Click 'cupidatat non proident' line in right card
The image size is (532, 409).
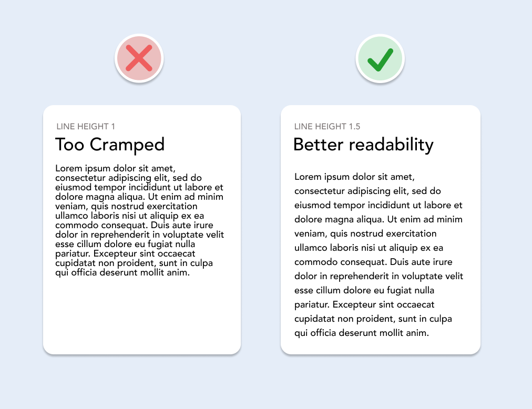point(373,319)
